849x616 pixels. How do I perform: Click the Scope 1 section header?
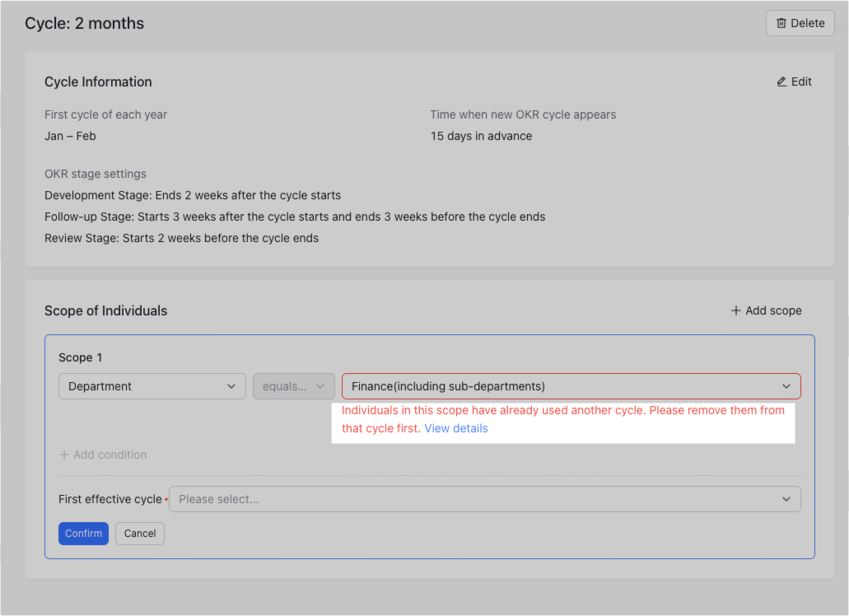(x=80, y=357)
